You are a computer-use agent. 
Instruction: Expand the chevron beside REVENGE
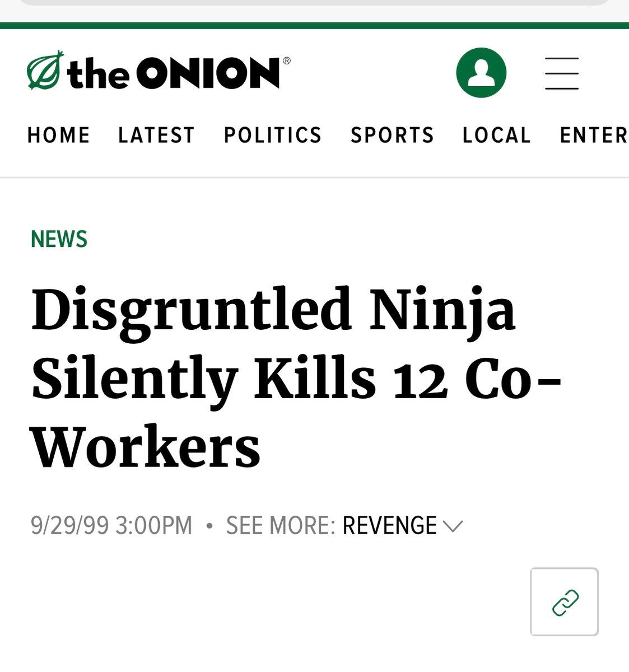(x=453, y=526)
